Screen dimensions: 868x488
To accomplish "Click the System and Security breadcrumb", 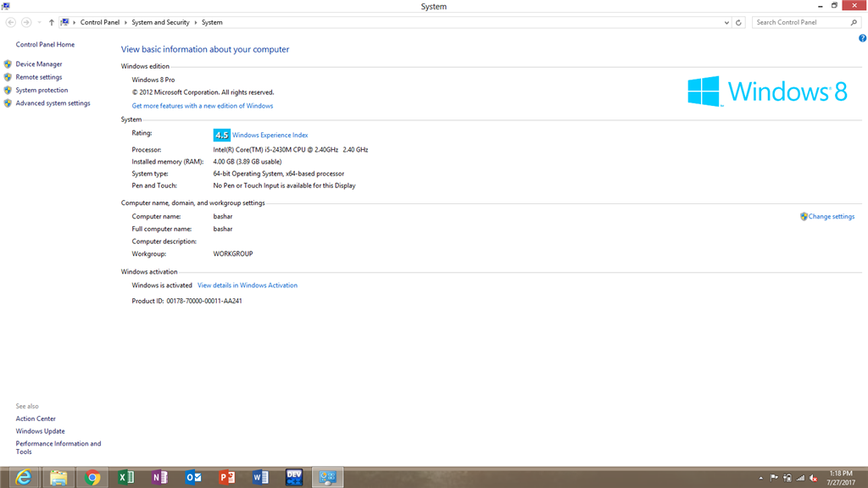I will (x=160, y=22).
